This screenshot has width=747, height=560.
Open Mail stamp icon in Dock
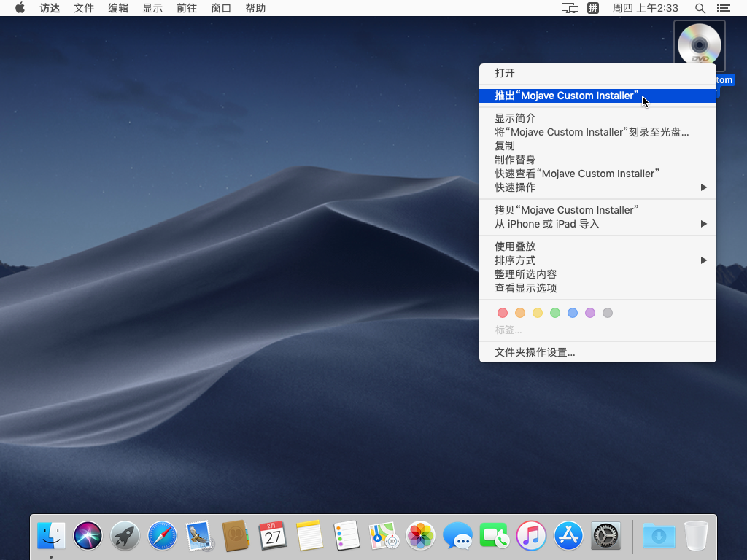coord(198,535)
